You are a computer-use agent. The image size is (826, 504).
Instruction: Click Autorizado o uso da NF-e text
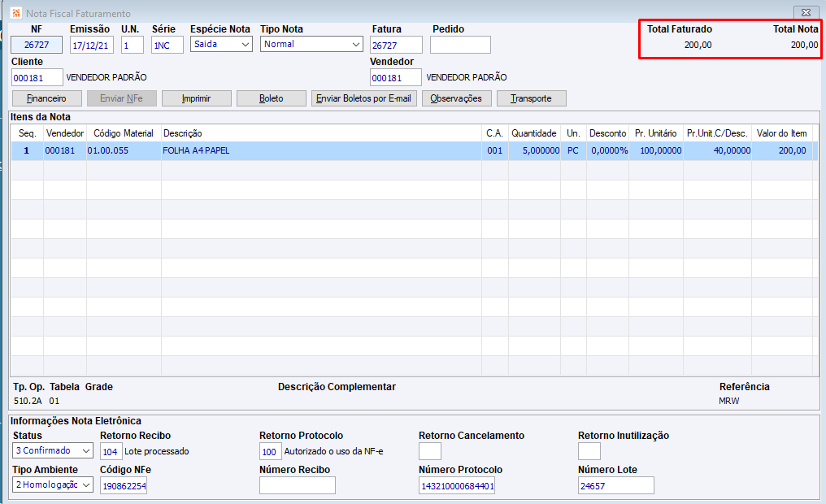(x=333, y=451)
